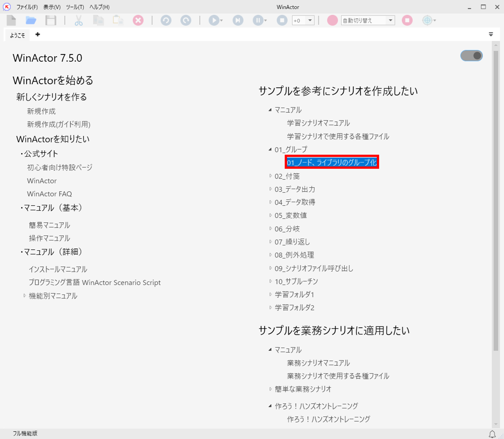The width and height of the screenshot is (504, 439).
Task: Expand the 機能別マニュアル tree node
Action: pyautogui.click(x=24, y=296)
